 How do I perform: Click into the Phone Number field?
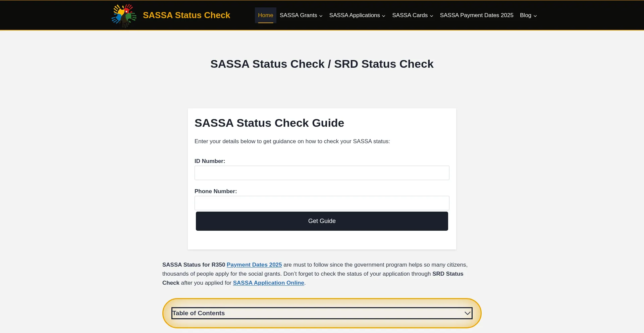322,203
